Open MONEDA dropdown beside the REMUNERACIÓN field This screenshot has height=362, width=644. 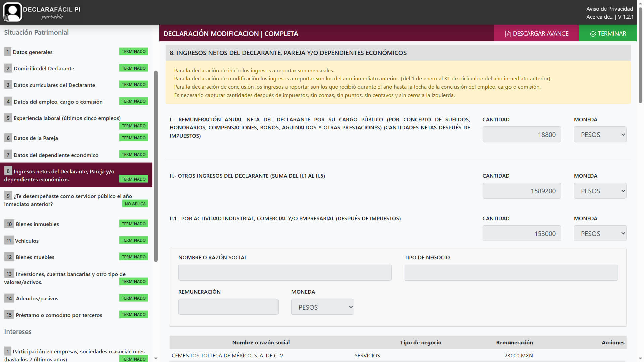tap(323, 307)
